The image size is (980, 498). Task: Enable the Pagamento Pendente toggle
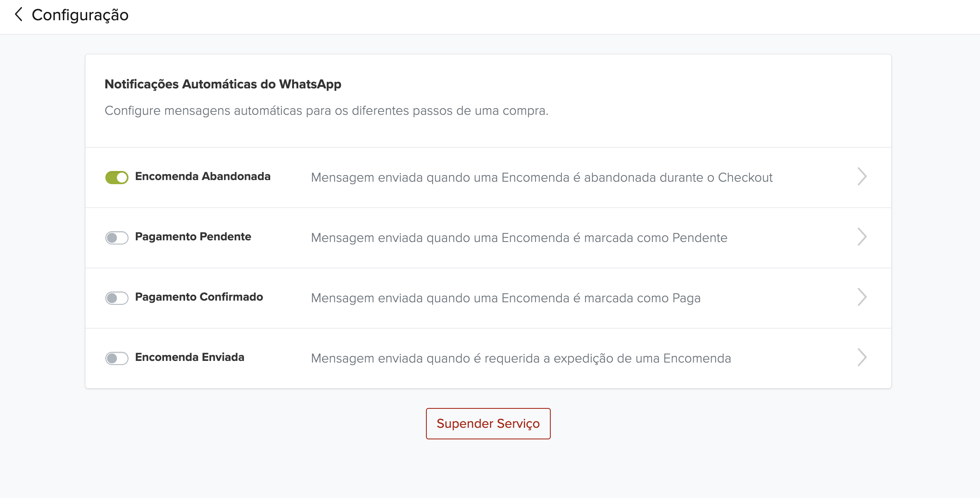coord(117,238)
